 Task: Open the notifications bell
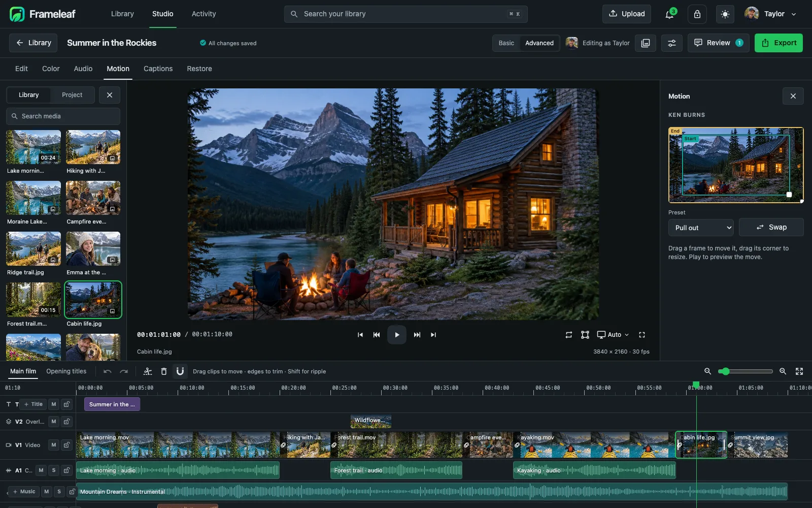pos(669,14)
